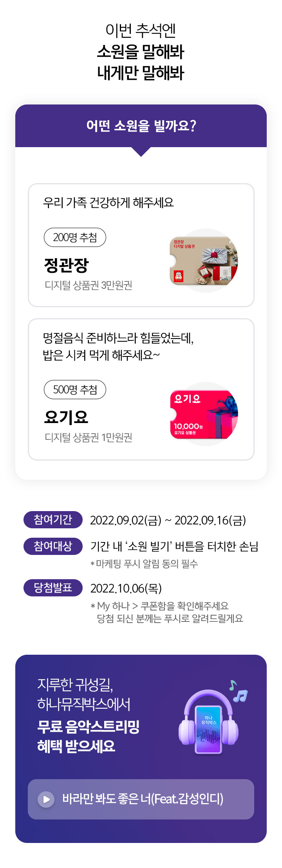Click the 어떤 소원을 빌까요? header bar

coord(141,126)
